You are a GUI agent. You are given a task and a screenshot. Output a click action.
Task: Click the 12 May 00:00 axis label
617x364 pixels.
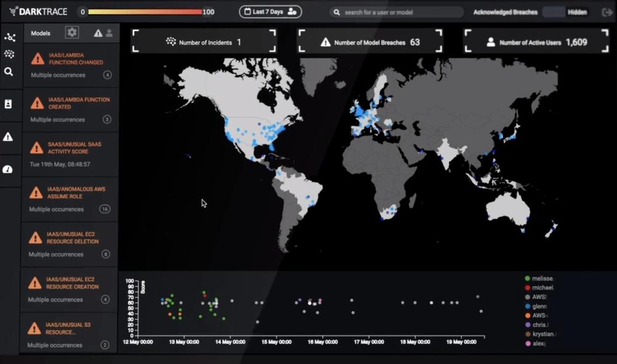pyautogui.click(x=138, y=342)
